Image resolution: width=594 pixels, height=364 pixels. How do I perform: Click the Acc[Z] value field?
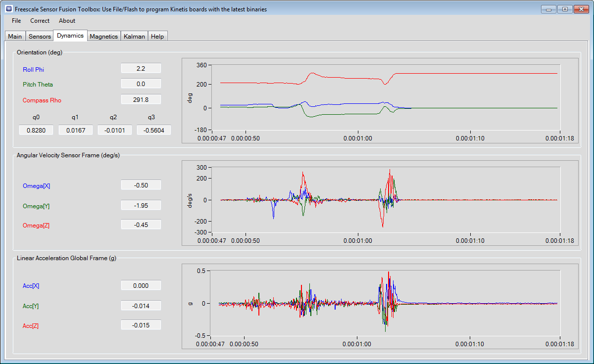point(141,325)
